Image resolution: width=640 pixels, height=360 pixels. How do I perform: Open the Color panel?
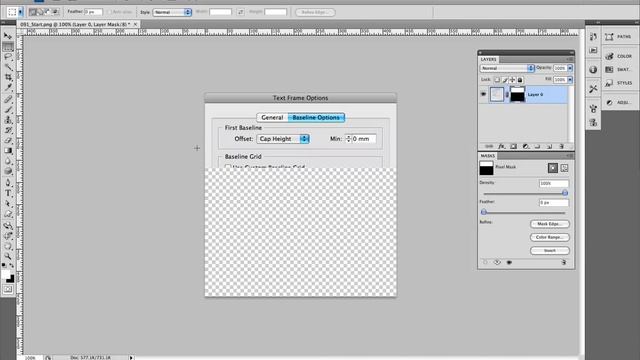[618, 56]
